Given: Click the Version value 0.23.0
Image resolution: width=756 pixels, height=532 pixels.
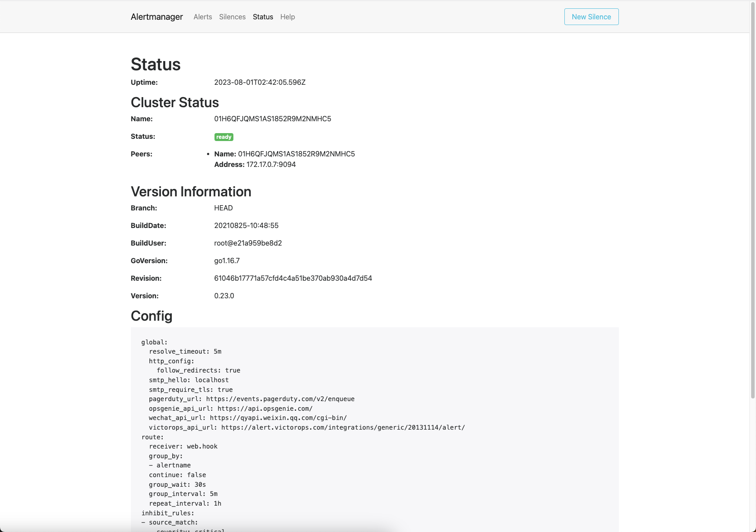Looking at the screenshot, I should point(224,296).
